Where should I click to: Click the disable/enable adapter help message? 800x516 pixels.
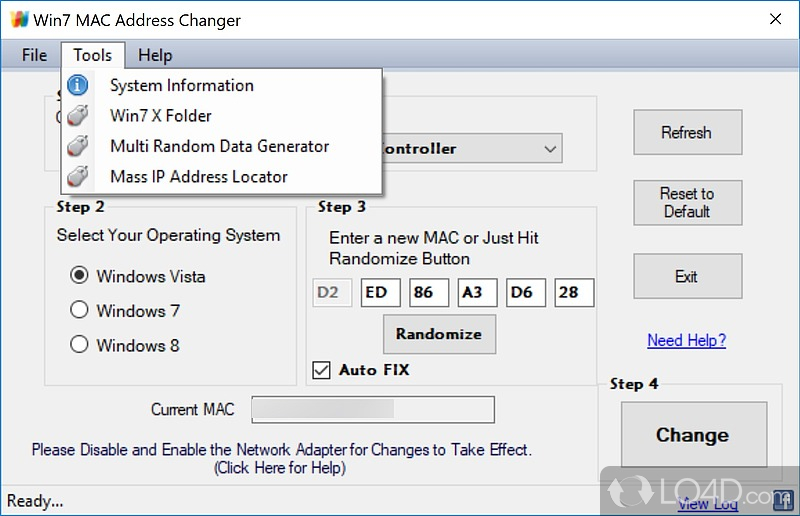point(281,458)
